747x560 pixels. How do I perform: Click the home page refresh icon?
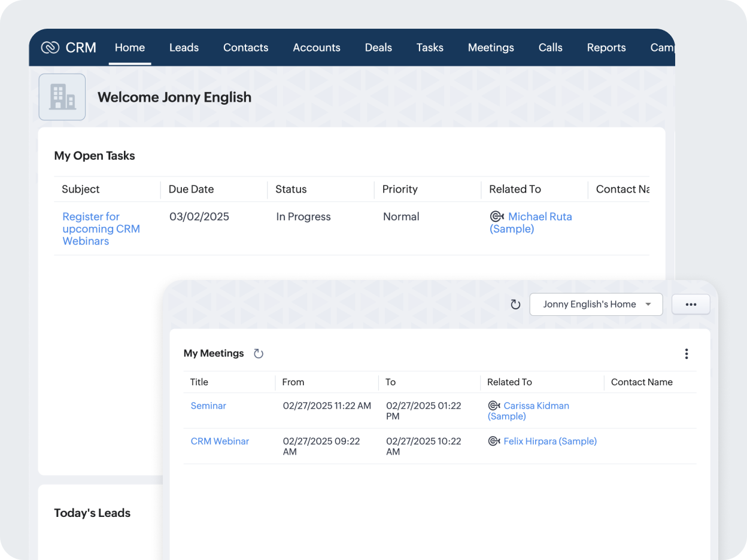515,305
